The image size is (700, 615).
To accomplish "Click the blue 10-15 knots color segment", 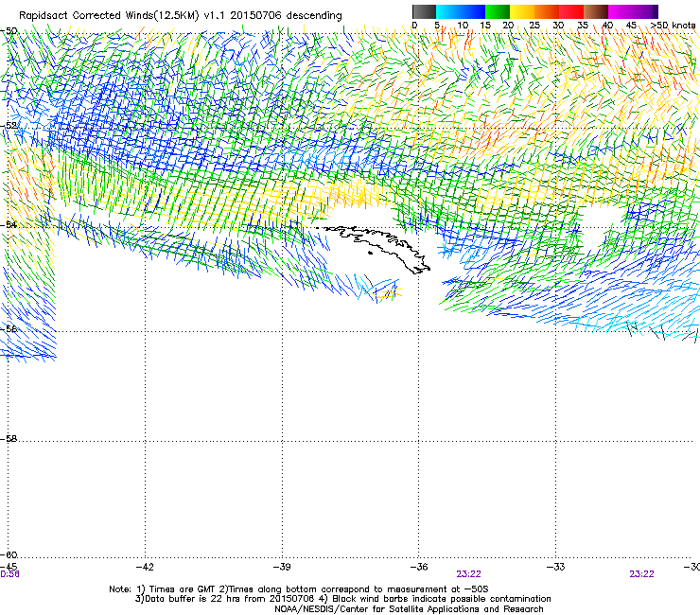I will (x=473, y=11).
